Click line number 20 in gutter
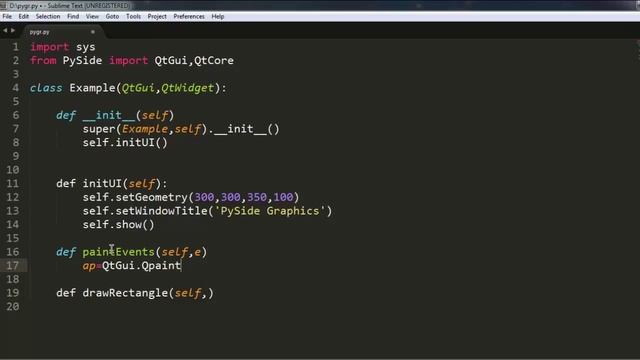 [x=13, y=307]
